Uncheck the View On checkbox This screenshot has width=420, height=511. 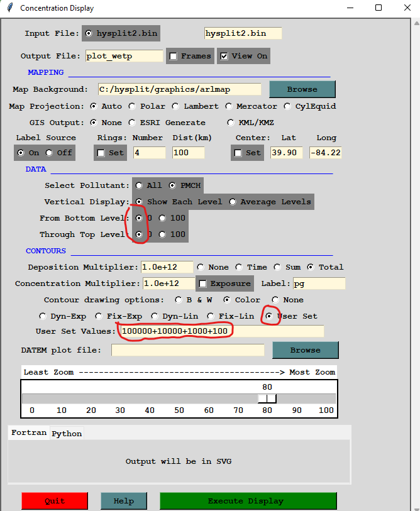coord(224,56)
